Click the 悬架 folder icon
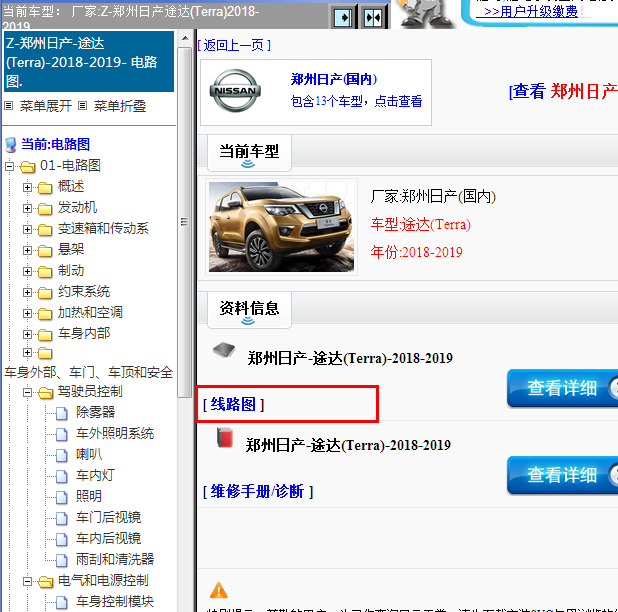This screenshot has width=618, height=612. (x=45, y=251)
